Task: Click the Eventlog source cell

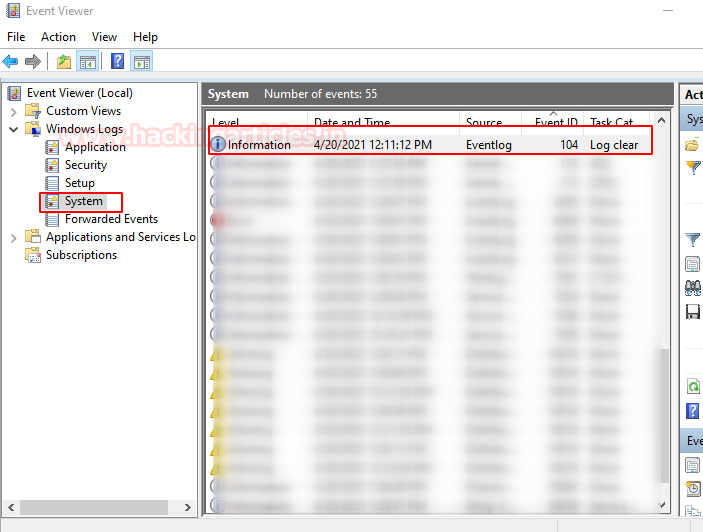Action: point(489,145)
